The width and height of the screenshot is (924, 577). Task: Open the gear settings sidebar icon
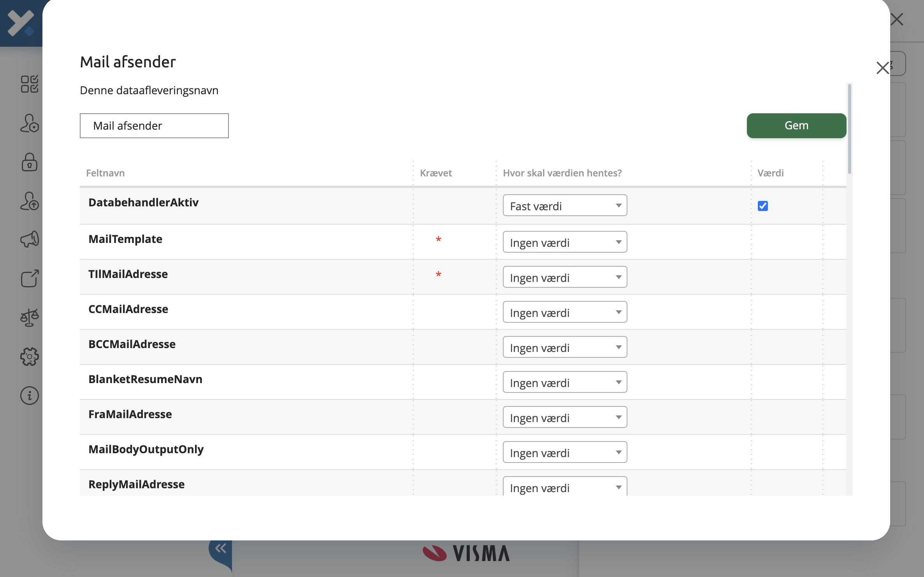click(x=30, y=356)
